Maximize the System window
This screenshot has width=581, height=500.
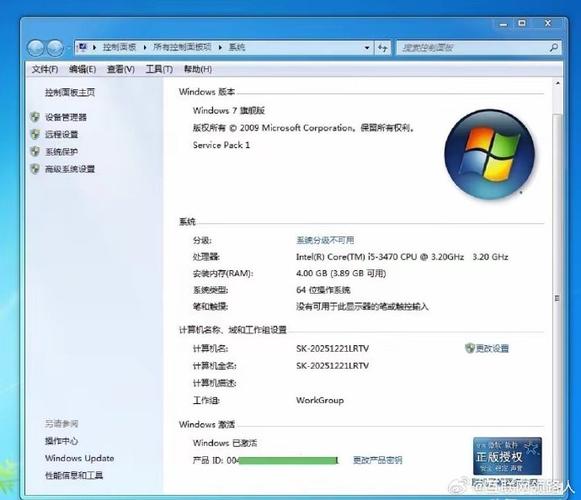click(522, 23)
